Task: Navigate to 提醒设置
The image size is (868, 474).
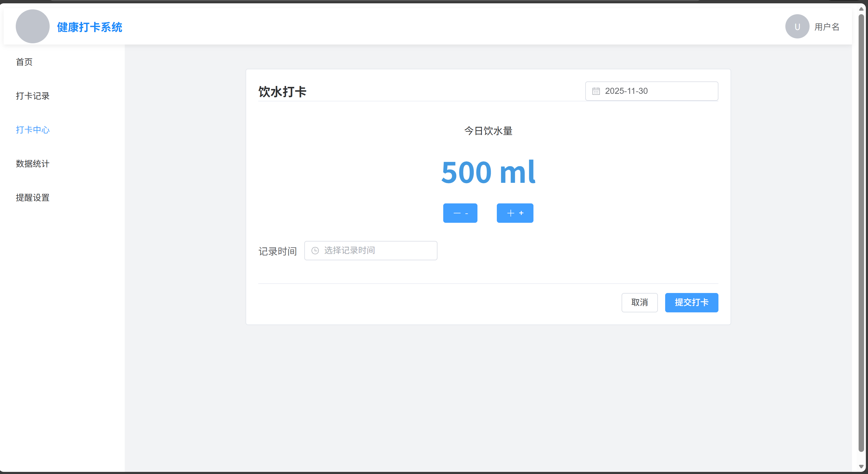Action: pos(33,198)
